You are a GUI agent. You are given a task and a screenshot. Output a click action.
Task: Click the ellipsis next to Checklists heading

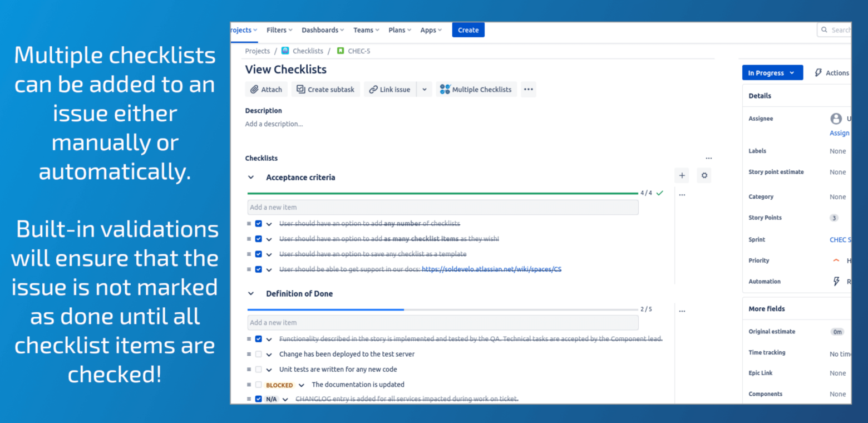709,158
